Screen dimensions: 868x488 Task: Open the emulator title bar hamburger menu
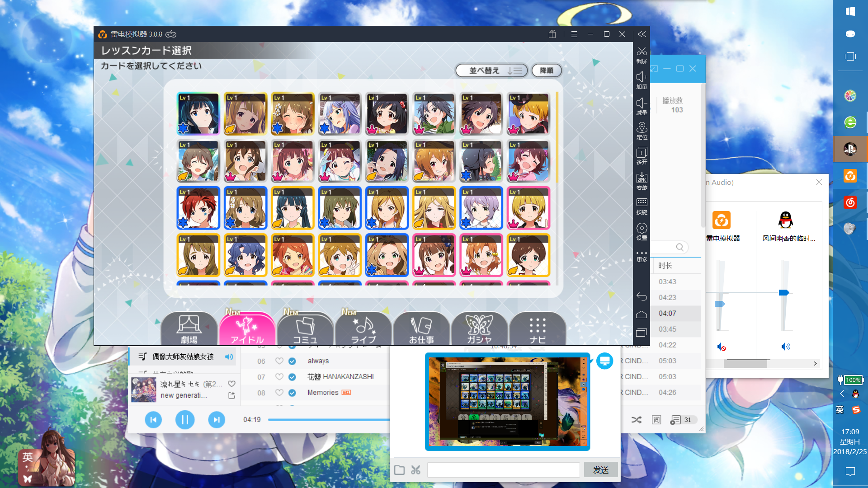574,34
